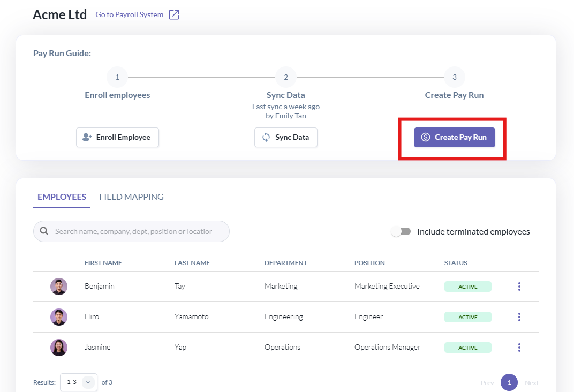
Task: Click the Marketing Executive position cell
Action: (387, 286)
